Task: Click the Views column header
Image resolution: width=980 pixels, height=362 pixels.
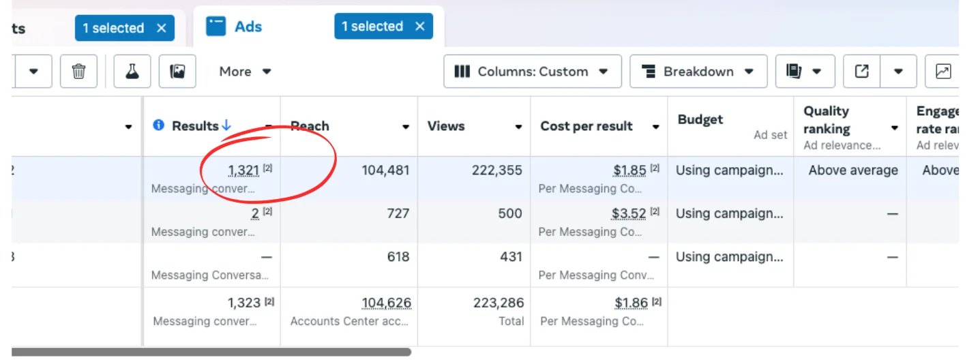Action: pos(446,126)
